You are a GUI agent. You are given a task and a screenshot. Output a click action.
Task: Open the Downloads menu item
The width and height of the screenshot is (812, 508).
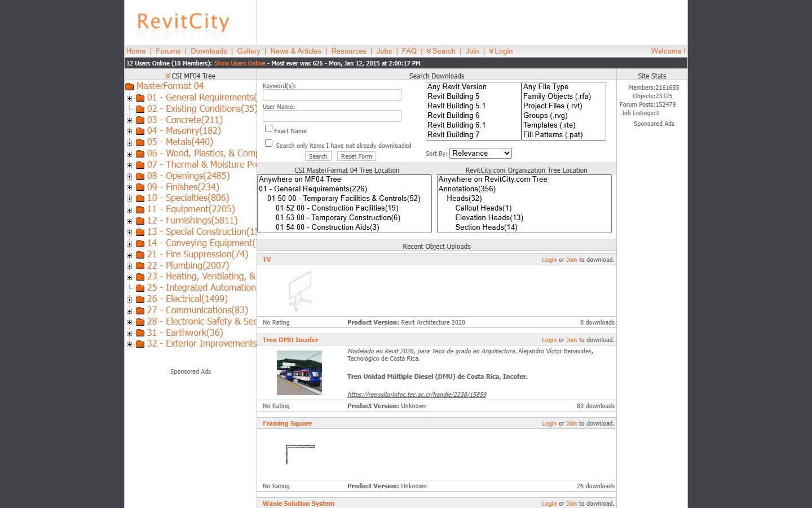[209, 51]
